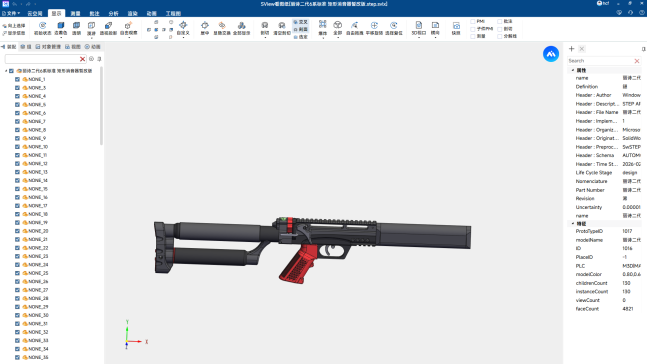
Task: Click the show-all parts icon
Action: click(x=241, y=26)
